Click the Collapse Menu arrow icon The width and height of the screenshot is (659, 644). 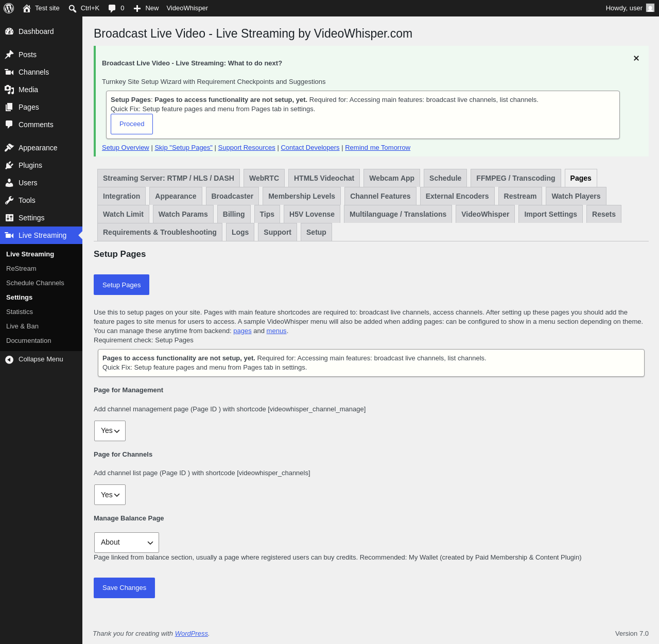tap(9, 359)
